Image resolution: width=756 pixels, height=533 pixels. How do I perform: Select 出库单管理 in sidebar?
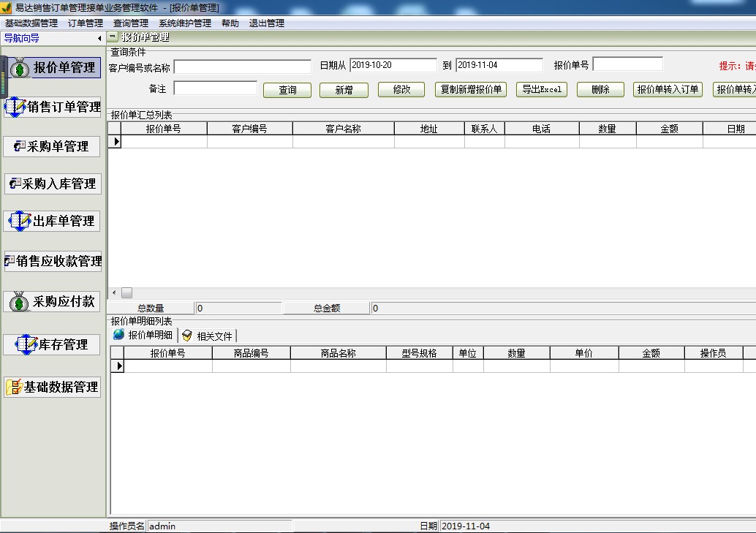(x=53, y=222)
